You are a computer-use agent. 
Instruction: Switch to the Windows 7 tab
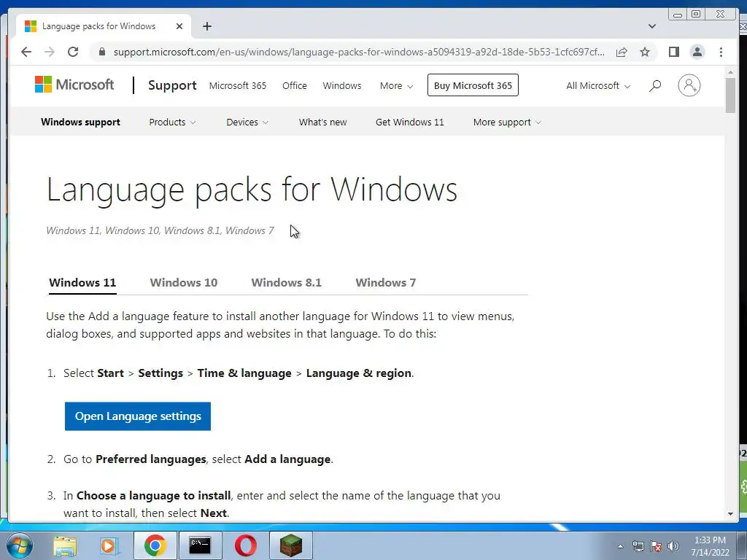click(385, 283)
